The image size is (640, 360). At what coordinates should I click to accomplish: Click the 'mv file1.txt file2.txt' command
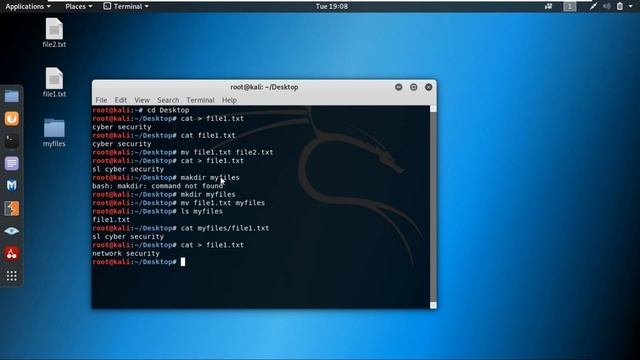pos(227,152)
